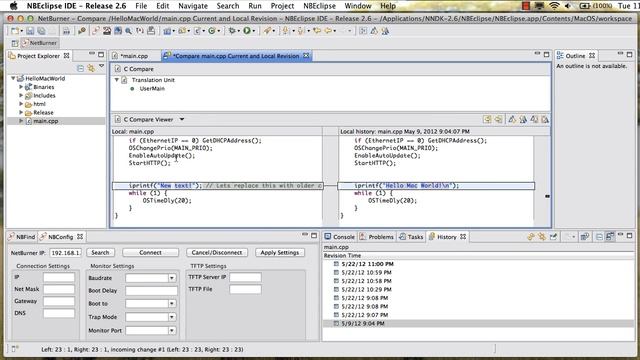Screen dimensions: 640x360
Task: Go to Next Change in compare viewer
Action: (534, 120)
